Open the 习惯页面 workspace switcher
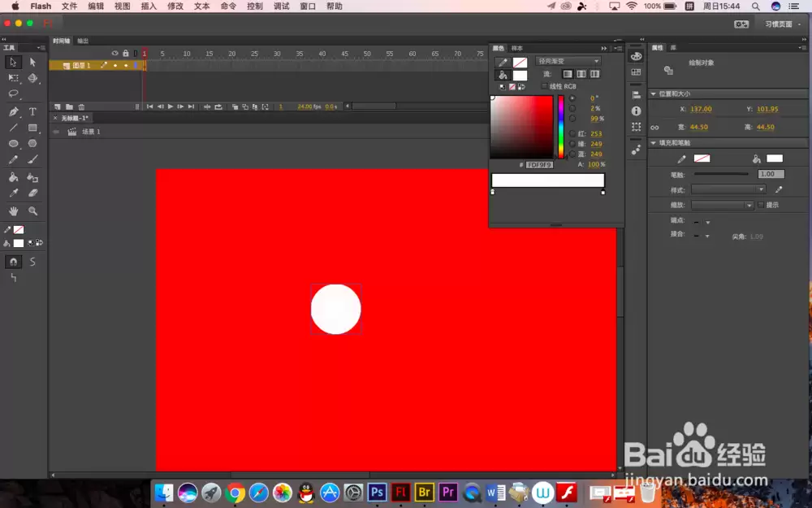 [781, 24]
